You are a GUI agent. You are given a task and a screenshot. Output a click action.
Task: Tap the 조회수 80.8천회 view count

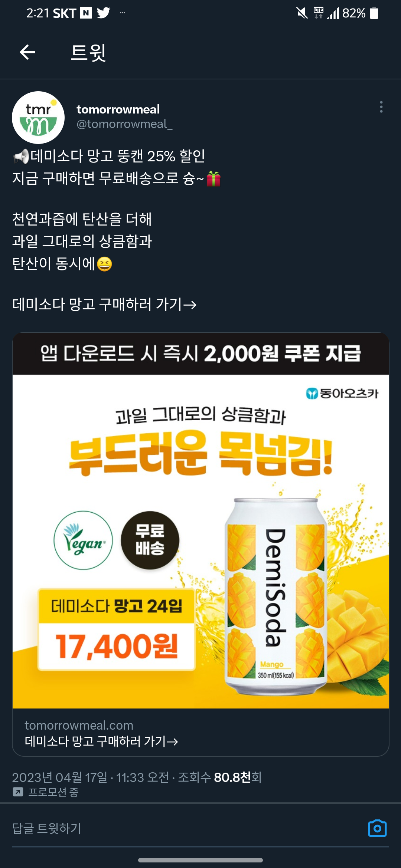[x=220, y=777]
